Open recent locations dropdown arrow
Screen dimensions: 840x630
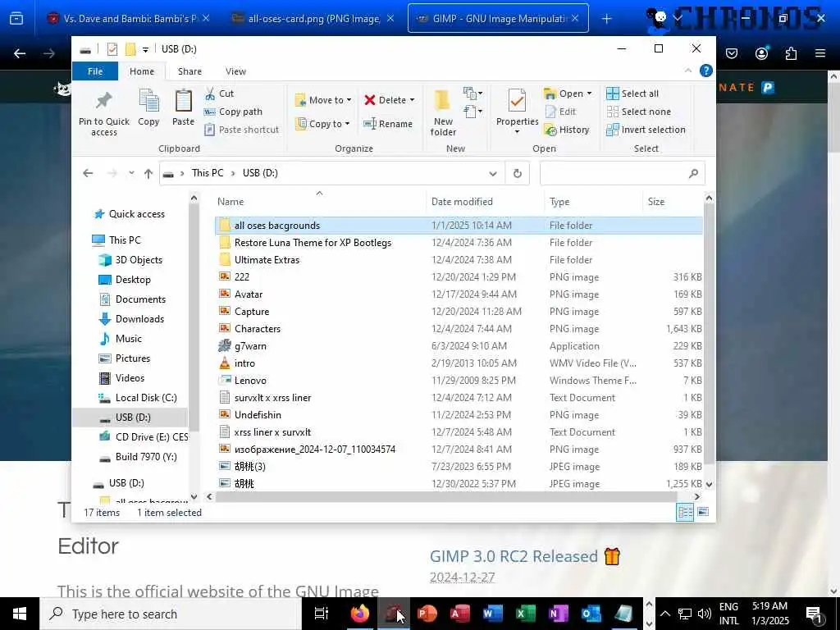131,173
